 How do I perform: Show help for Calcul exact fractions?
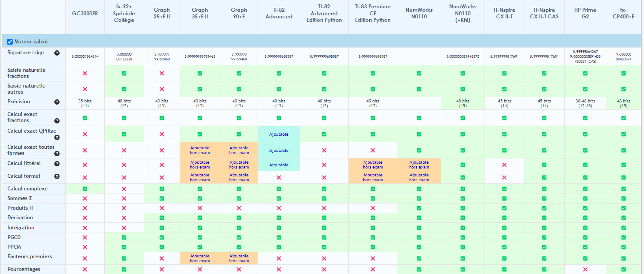(x=57, y=121)
